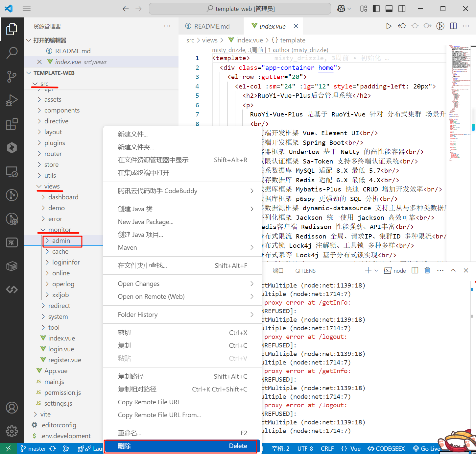Select the xxljob folder
This screenshot has height=454, width=476.
pos(60,295)
